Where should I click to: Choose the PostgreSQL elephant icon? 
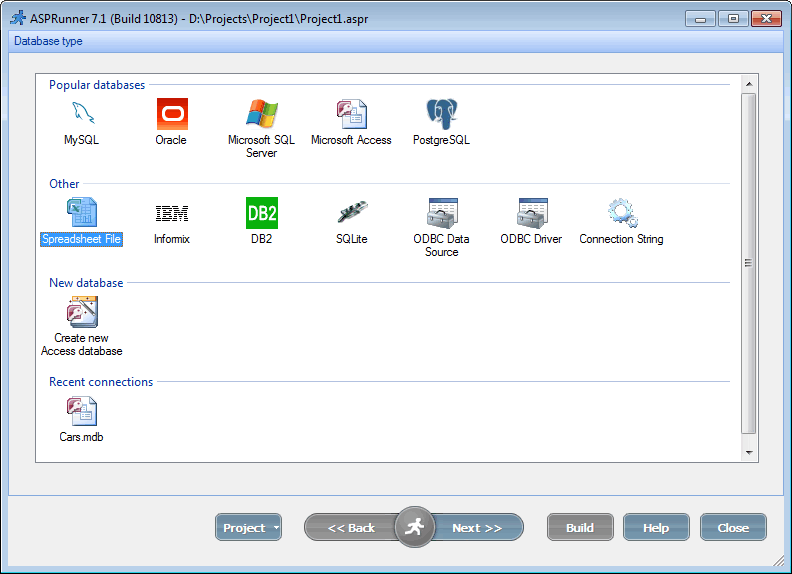(441, 114)
